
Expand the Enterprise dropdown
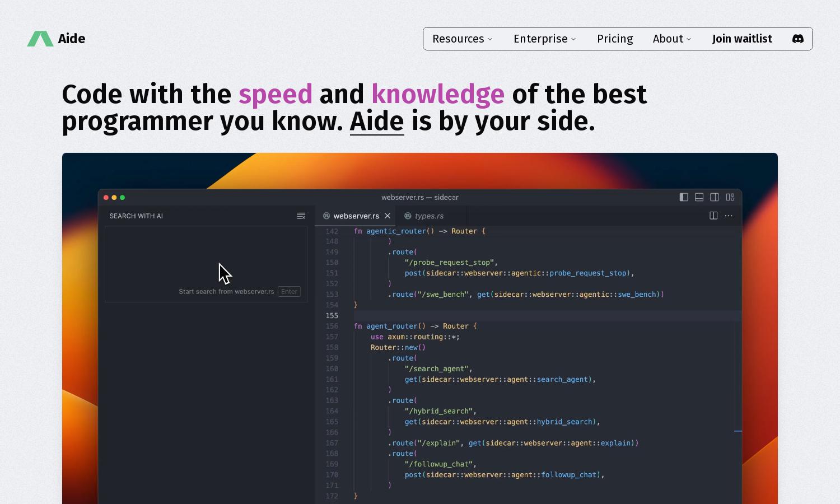click(544, 39)
